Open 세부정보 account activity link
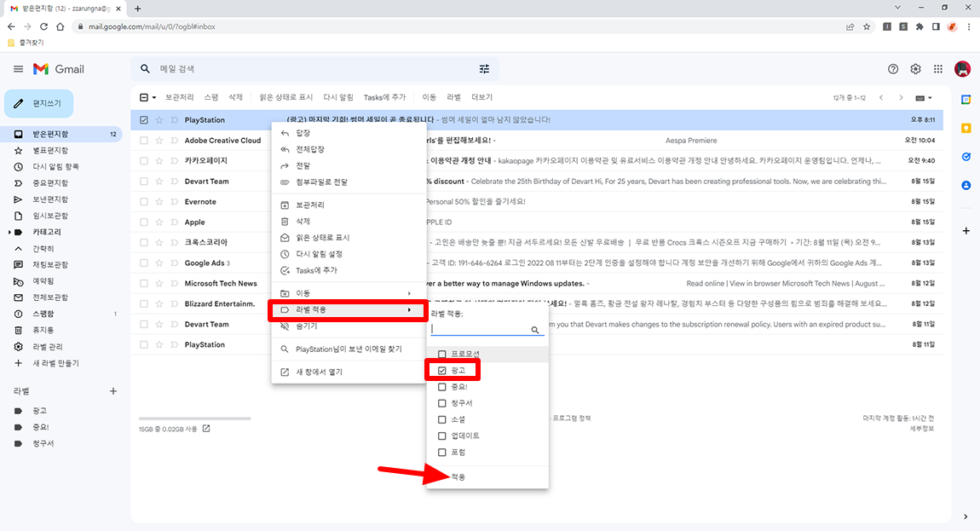This screenshot has width=980, height=531. [922, 429]
